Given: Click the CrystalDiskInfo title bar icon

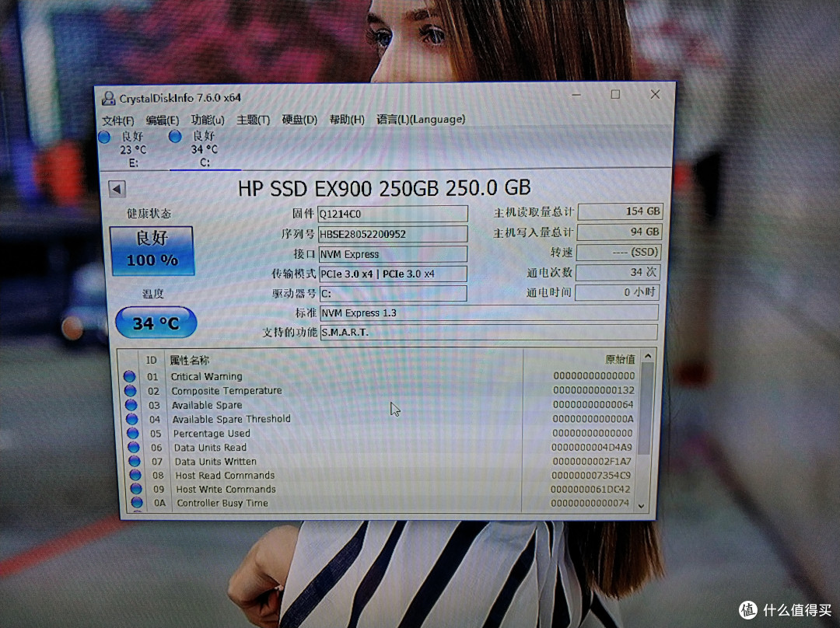Looking at the screenshot, I should tap(109, 98).
